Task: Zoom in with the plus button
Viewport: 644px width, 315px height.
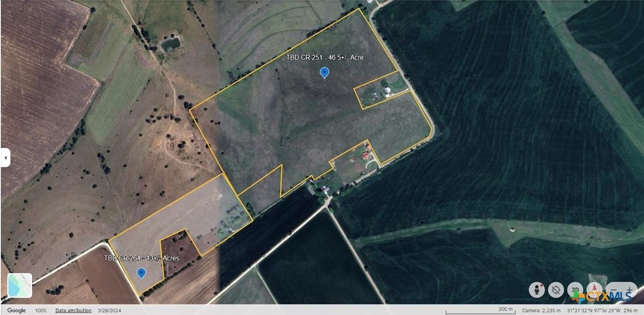Action: click(629, 290)
